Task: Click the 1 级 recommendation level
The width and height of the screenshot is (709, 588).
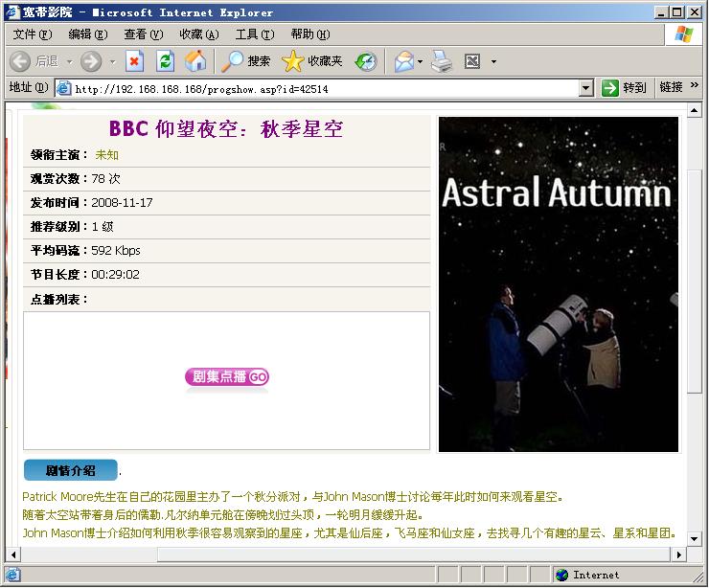Action: coord(103,227)
